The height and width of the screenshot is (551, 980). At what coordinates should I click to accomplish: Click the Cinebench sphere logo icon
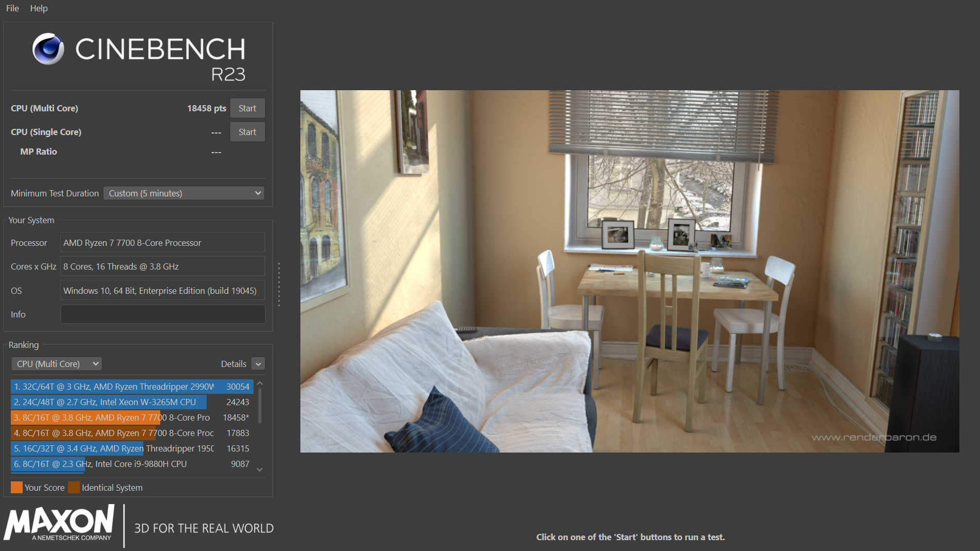tap(48, 49)
